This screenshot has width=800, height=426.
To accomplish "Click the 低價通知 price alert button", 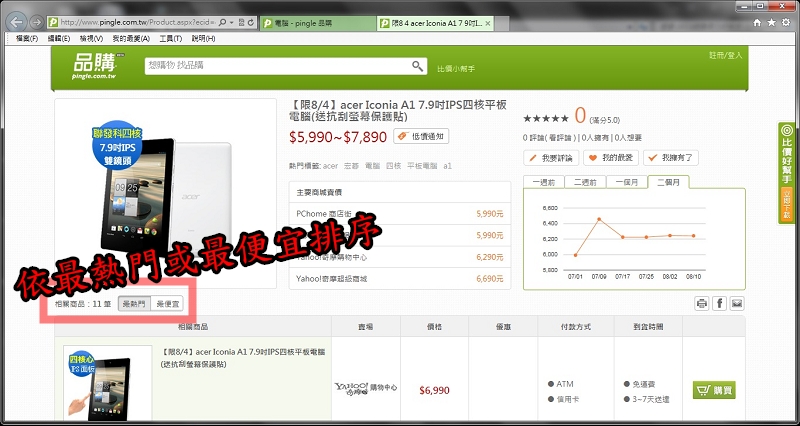I will pyautogui.click(x=421, y=136).
